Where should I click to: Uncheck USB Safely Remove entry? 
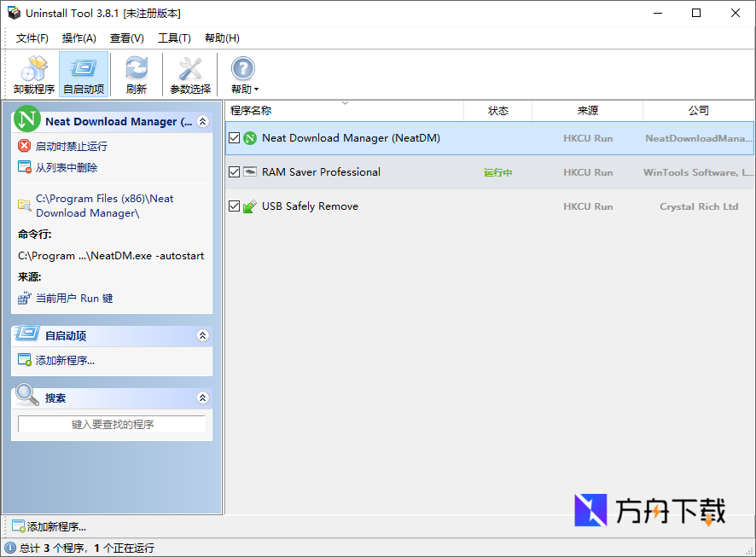tap(234, 206)
